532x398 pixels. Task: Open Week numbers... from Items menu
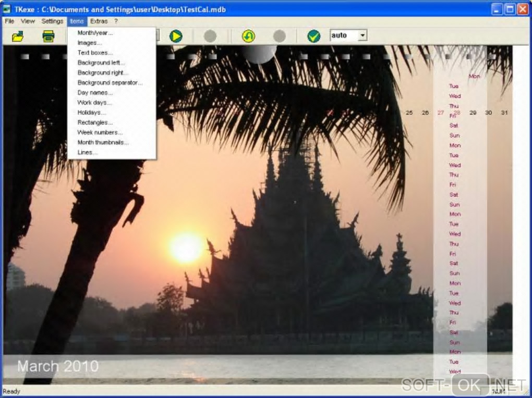112,132
